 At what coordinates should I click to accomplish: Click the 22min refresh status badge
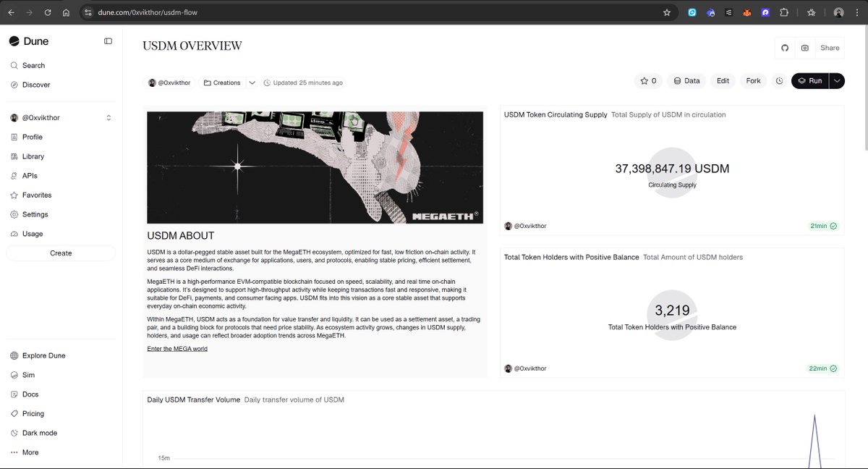tap(823, 368)
